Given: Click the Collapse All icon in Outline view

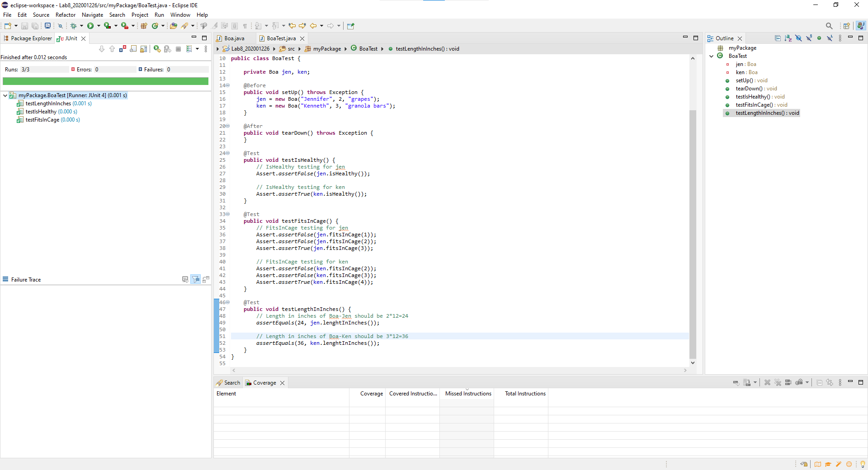Looking at the screenshot, I should [778, 38].
